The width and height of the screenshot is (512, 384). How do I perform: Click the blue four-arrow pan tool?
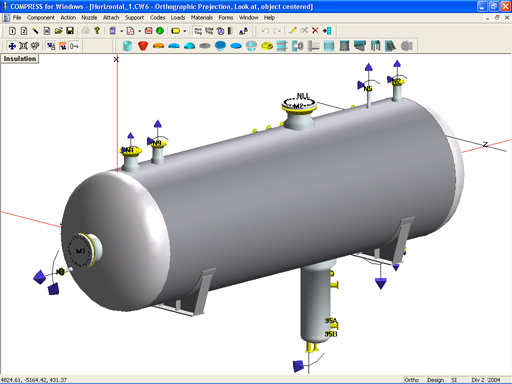click(12, 46)
